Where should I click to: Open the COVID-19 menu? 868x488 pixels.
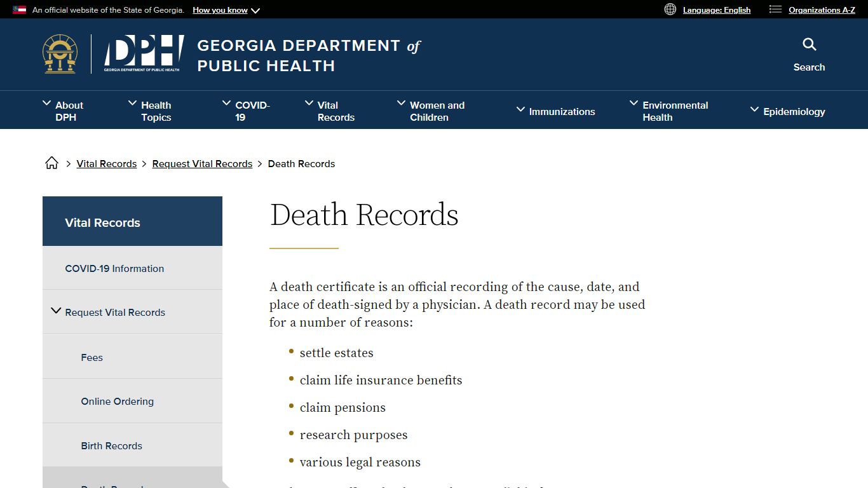point(246,111)
